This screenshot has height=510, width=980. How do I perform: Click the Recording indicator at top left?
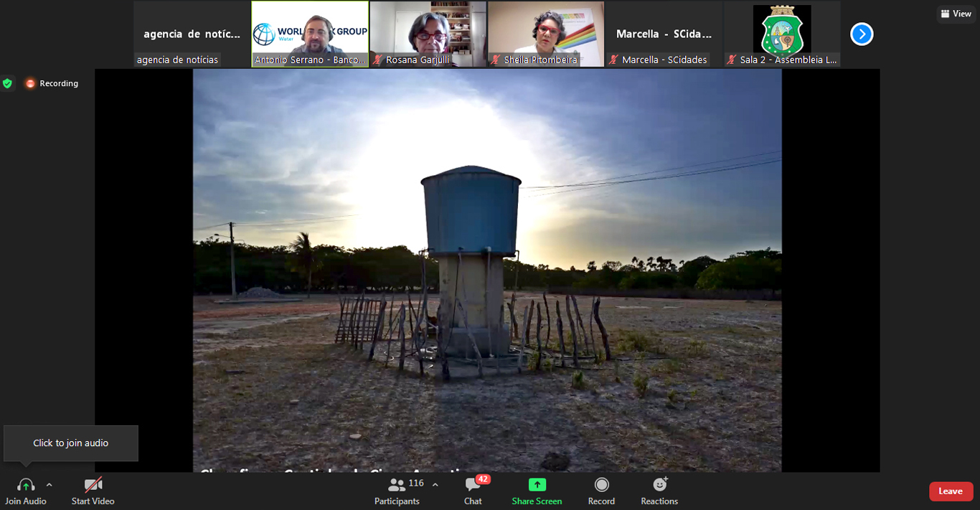tap(52, 83)
